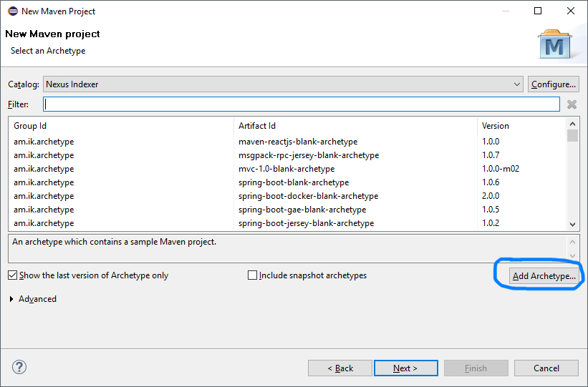Select maven-reactjs-blank-archetype row
The image size is (588, 387).
(287, 142)
